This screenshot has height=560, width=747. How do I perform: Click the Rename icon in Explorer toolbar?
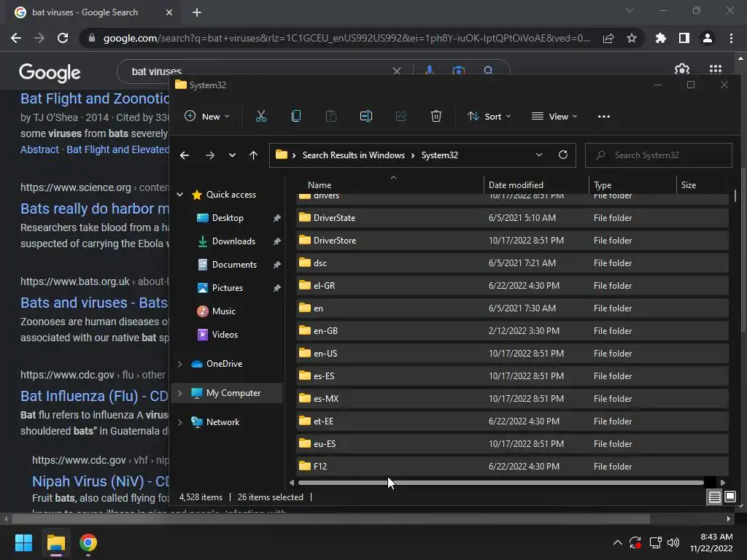click(x=366, y=116)
